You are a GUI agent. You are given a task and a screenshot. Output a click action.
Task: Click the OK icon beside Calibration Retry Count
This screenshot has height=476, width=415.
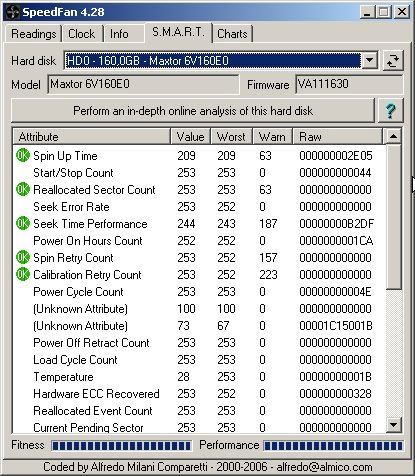pos(23,274)
